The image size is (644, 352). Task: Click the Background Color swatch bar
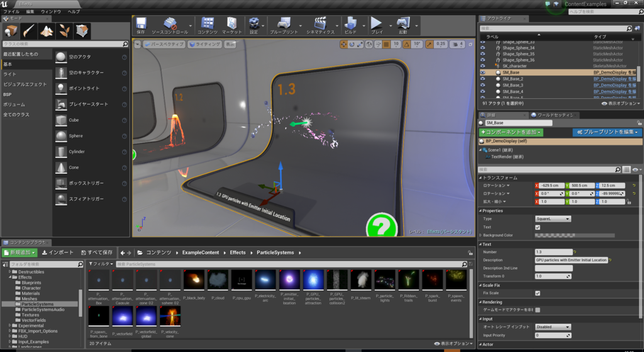[x=575, y=236]
